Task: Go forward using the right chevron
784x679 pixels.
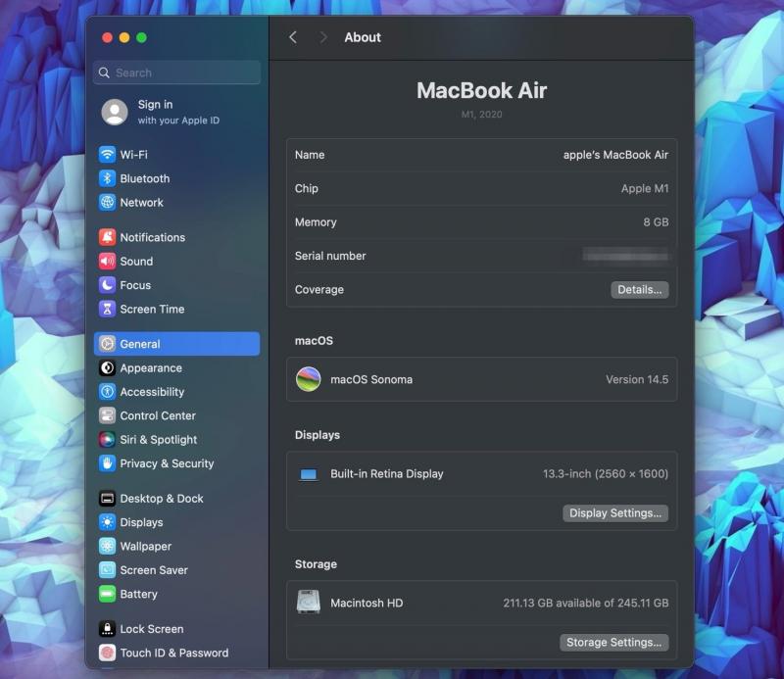Action: (323, 37)
